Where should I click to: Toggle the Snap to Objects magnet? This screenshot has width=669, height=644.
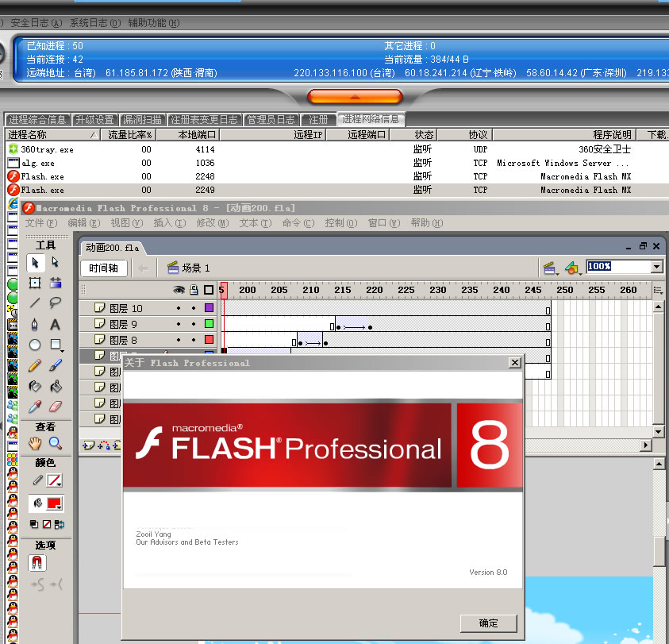37,563
